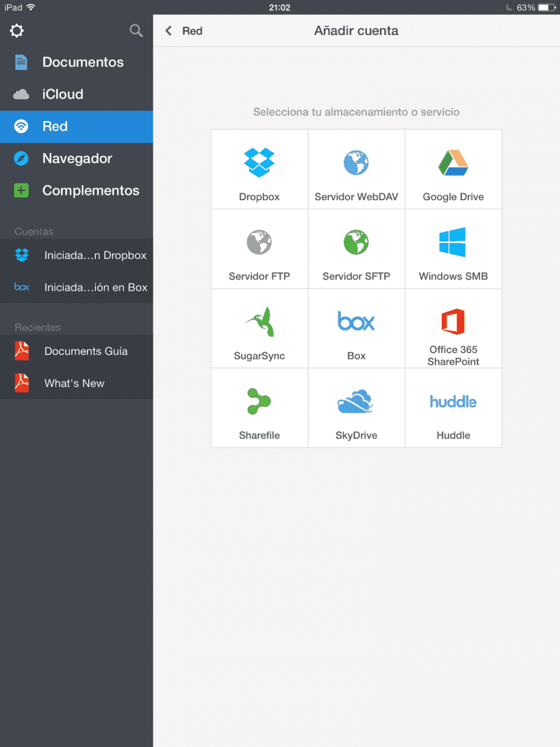Tap the Red back label in header
This screenshot has width=560, height=747.
[192, 31]
